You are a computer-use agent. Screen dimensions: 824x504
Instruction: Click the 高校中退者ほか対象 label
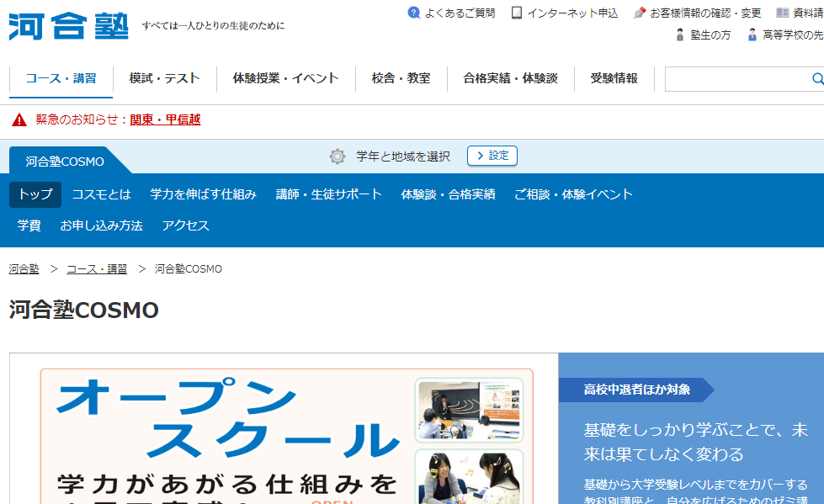pyautogui.click(x=637, y=390)
